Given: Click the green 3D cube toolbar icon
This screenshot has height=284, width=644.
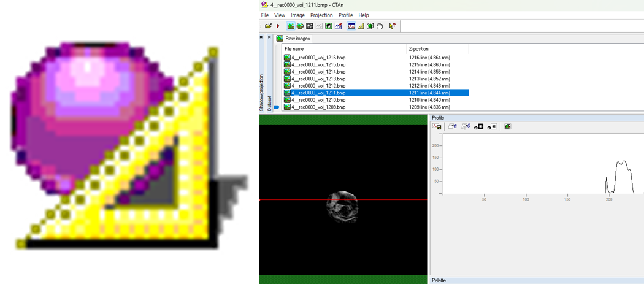Looking at the screenshot, I should click(x=370, y=26).
